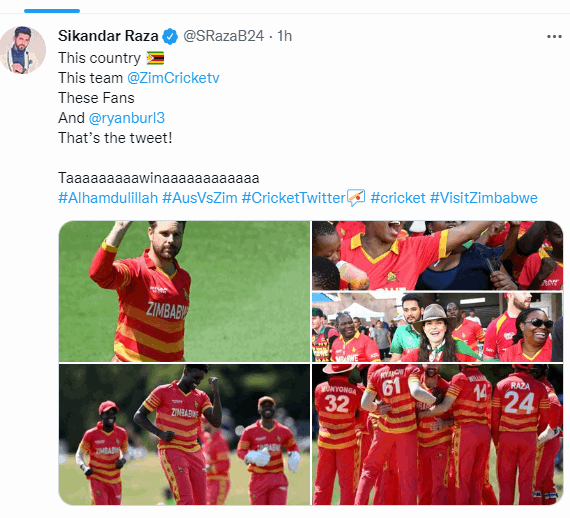The image size is (570, 518).
Task: Click the cricket emoji after #CricketTwitter
Action: (356, 198)
